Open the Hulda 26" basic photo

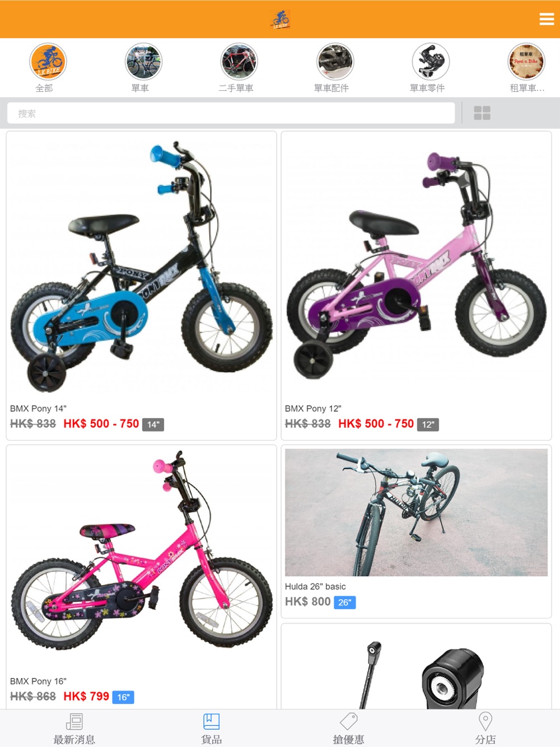pyautogui.click(x=416, y=512)
